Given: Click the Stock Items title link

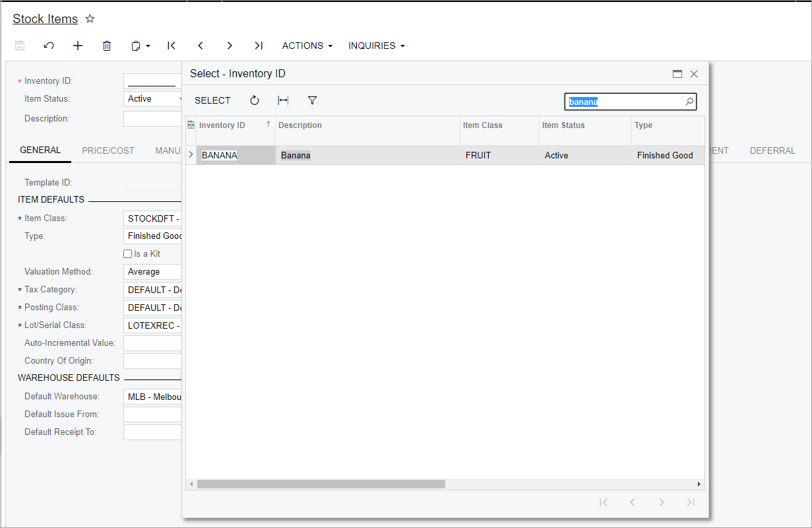Looking at the screenshot, I should 46,19.
